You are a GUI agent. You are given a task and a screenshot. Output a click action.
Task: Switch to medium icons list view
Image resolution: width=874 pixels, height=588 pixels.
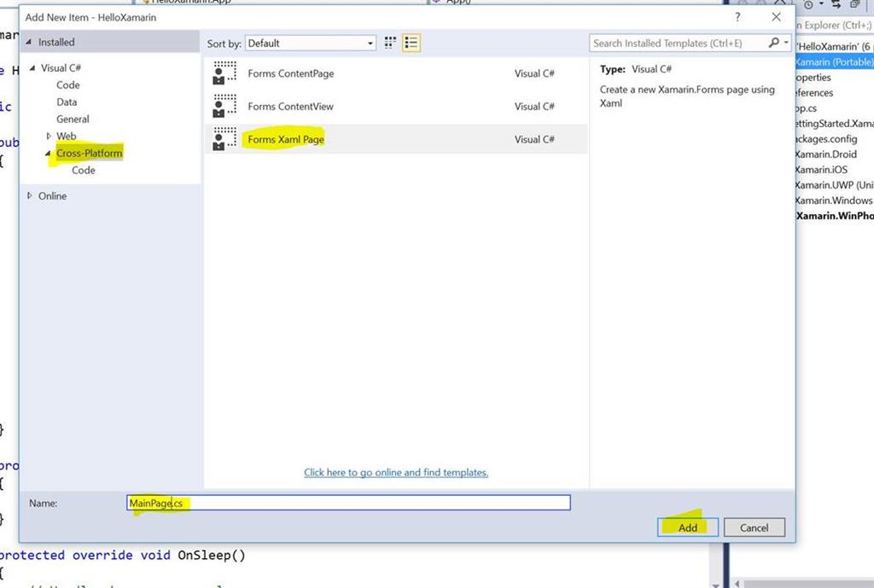click(411, 43)
